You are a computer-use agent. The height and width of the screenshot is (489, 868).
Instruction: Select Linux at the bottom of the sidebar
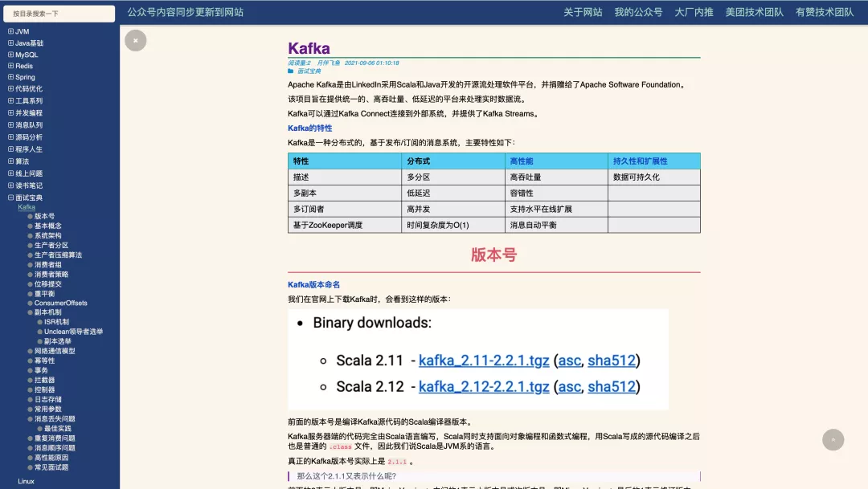(26, 481)
